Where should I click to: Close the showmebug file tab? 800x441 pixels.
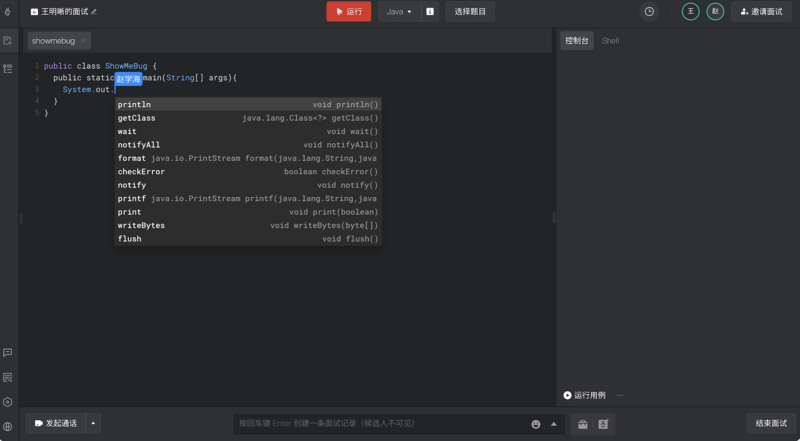84,41
